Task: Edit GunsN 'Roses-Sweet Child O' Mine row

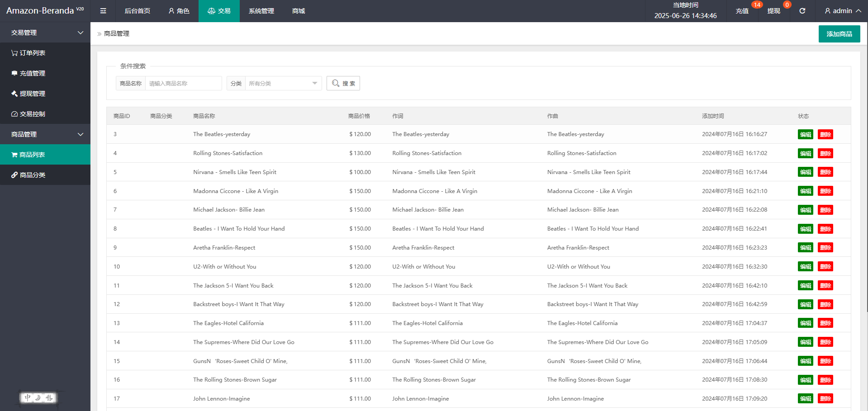Action: click(x=806, y=361)
